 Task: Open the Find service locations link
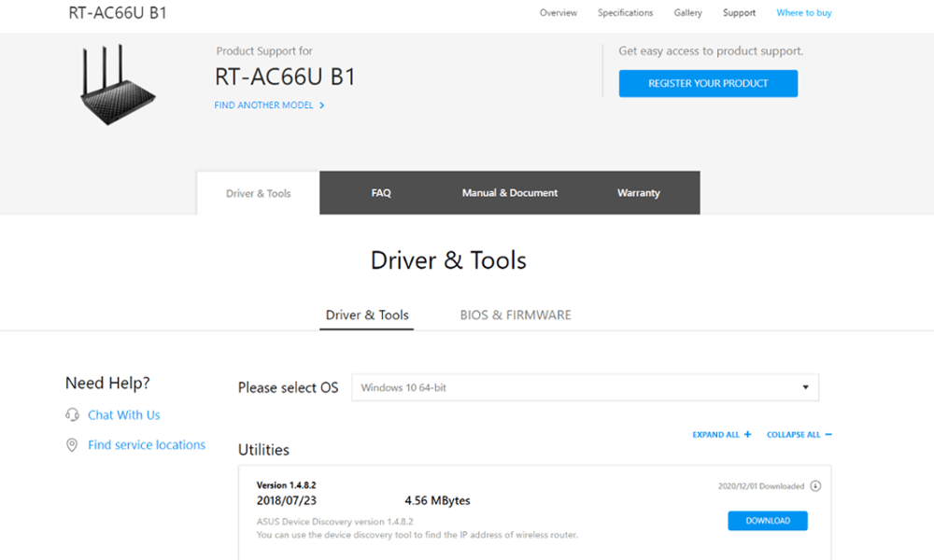pos(147,444)
